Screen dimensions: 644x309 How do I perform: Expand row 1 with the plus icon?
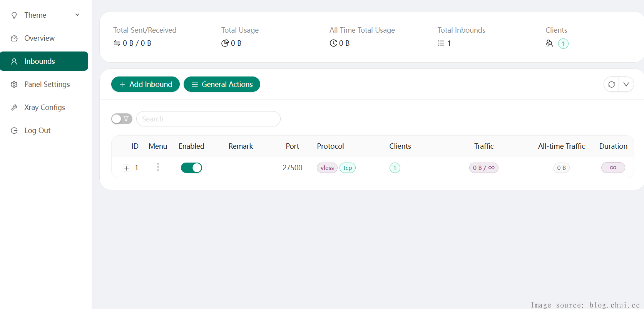pyautogui.click(x=127, y=168)
